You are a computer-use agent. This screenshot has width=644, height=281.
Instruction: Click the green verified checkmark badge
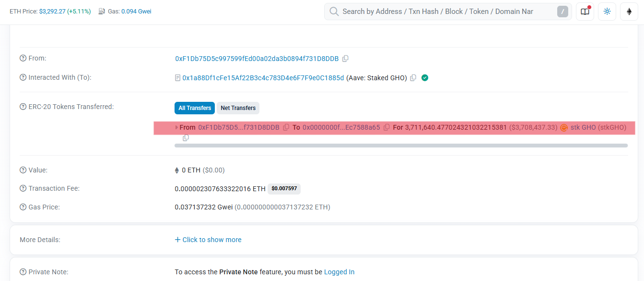[x=424, y=78]
